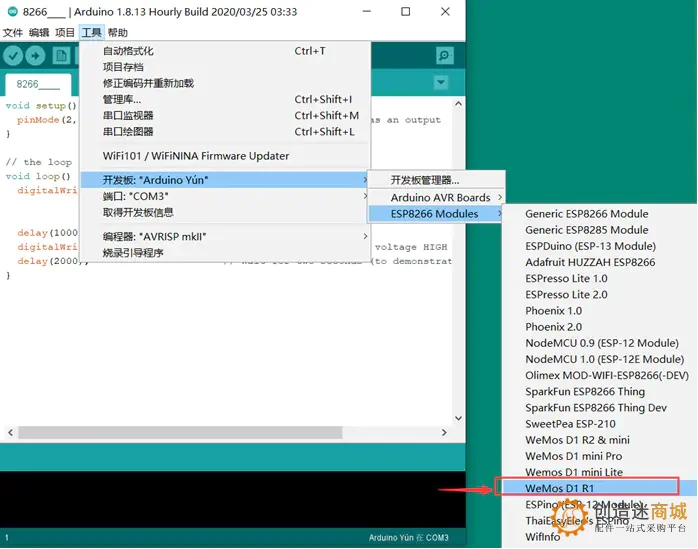Select 烧录引导程序
Screen dimensions: 698x549
coord(225,253)
